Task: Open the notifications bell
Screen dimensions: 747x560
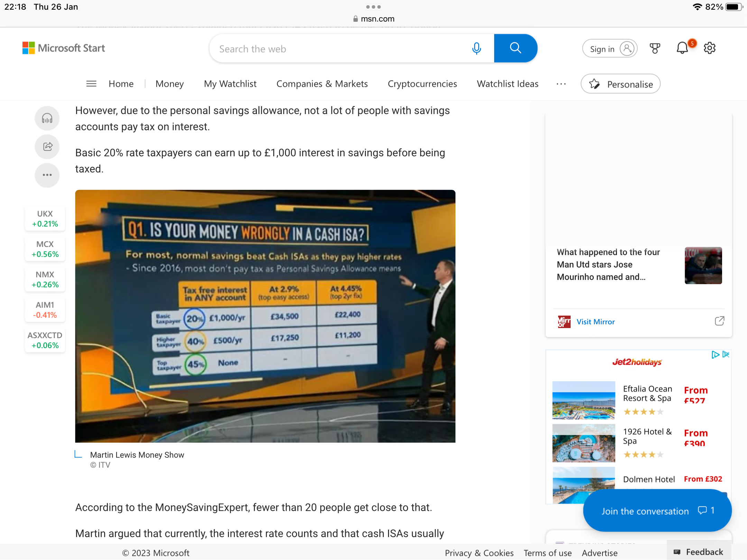Action: (x=683, y=48)
